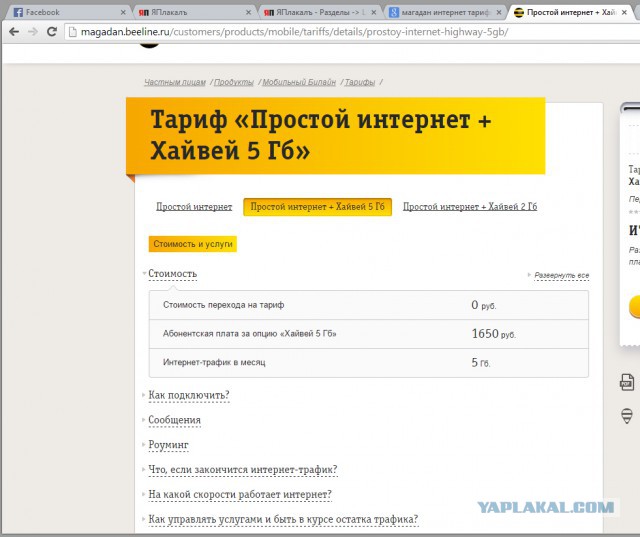Click the Стоимость перехода на тариф row label

(x=224, y=305)
